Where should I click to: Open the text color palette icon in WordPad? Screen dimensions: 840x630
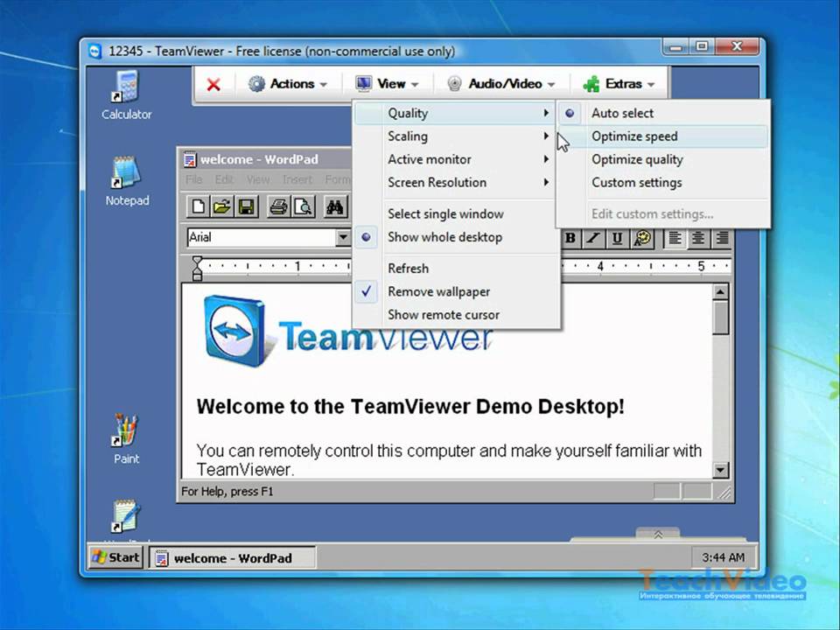coord(642,237)
